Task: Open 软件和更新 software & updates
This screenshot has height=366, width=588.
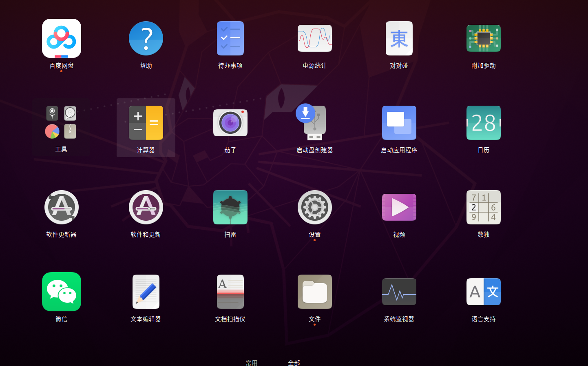Action: pos(146,207)
